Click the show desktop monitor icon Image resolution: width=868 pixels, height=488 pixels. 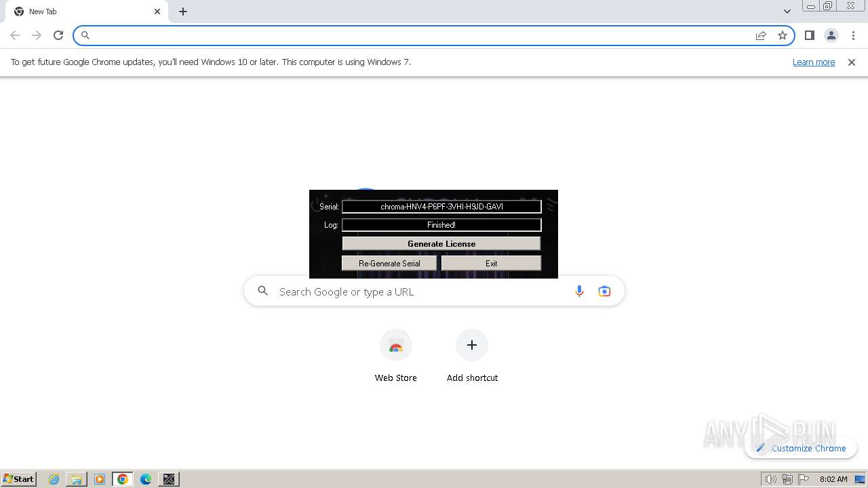click(x=860, y=479)
